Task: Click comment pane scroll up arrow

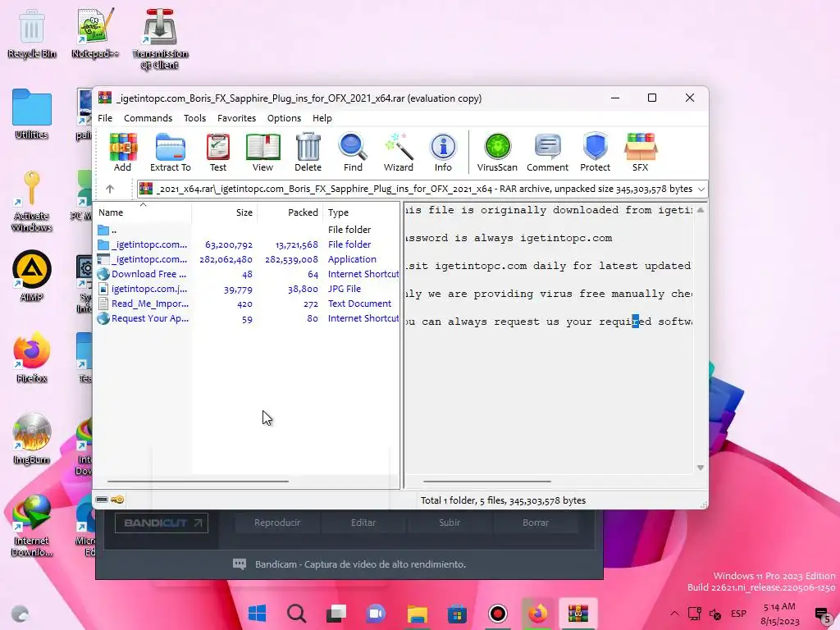Action: point(701,210)
